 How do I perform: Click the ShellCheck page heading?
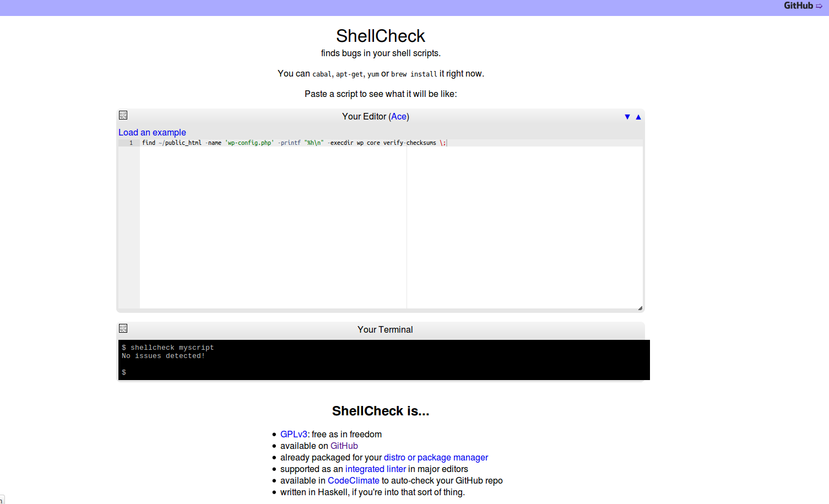pos(380,36)
